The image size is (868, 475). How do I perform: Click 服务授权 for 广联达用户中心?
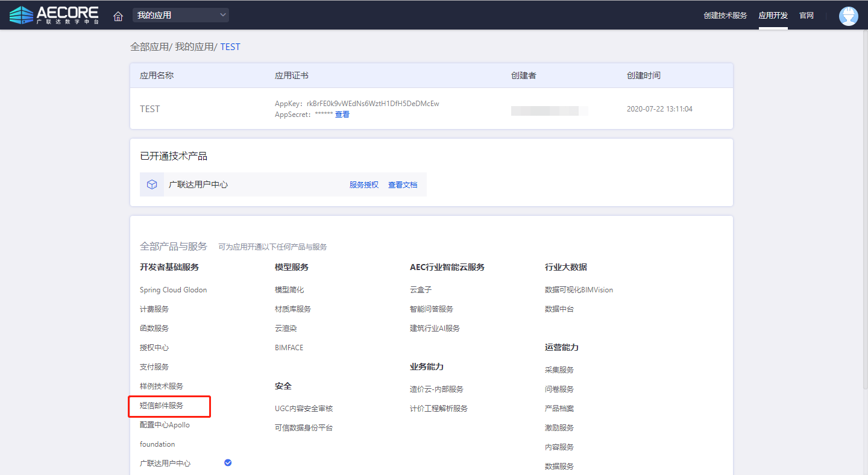click(x=364, y=185)
